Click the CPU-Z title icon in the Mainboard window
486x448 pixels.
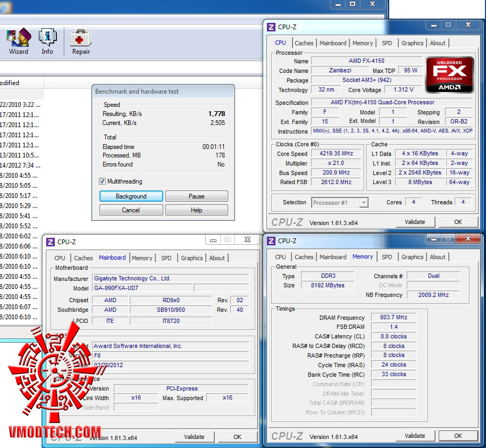[50, 242]
